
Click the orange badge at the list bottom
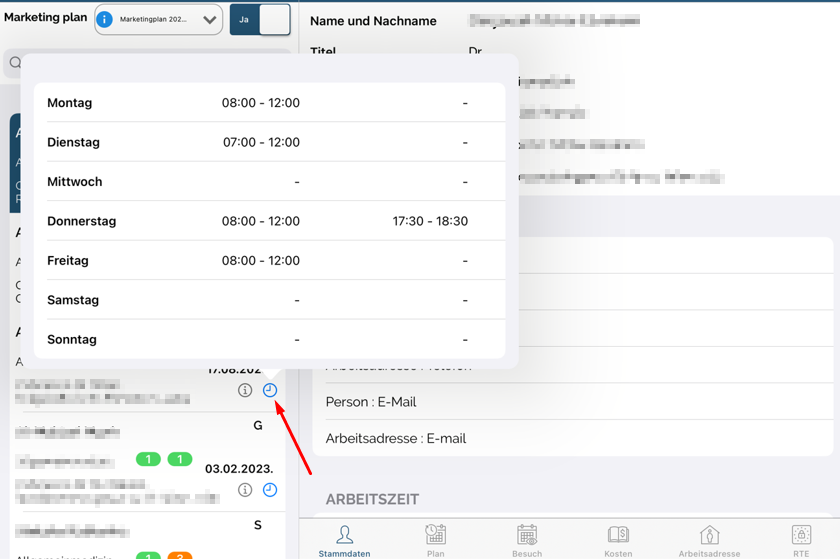[x=180, y=556]
